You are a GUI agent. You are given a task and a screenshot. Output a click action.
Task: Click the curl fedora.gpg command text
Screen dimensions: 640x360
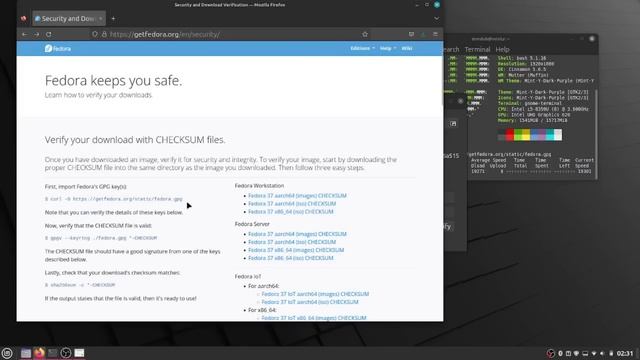pyautogui.click(x=114, y=199)
